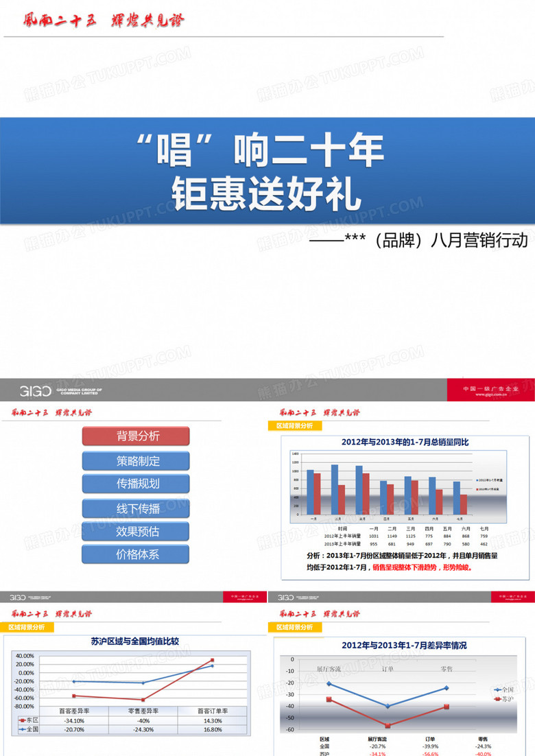535x756 pixels.
Task: Click the -20.70% table cell
Action: point(74,729)
